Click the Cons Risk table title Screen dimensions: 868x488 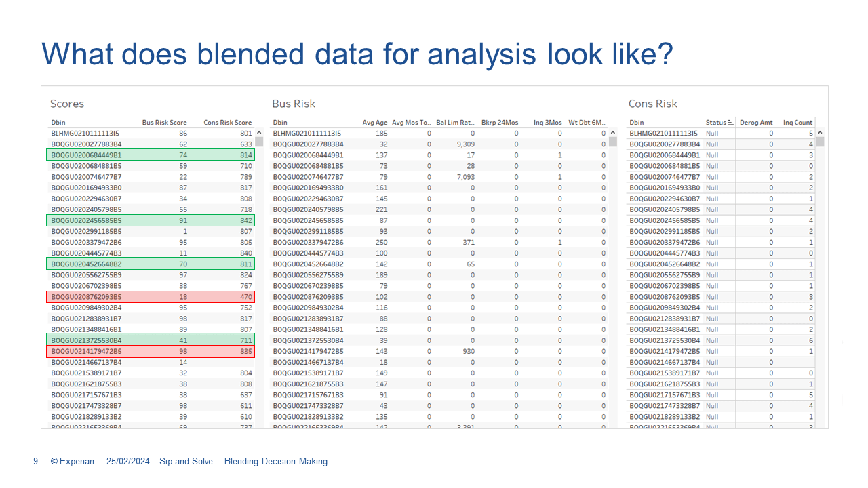coord(652,104)
